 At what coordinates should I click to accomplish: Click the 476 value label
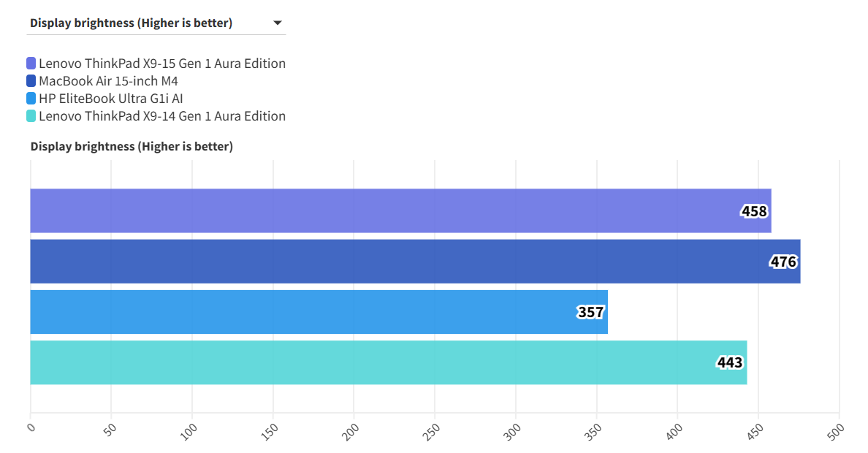[x=783, y=262]
